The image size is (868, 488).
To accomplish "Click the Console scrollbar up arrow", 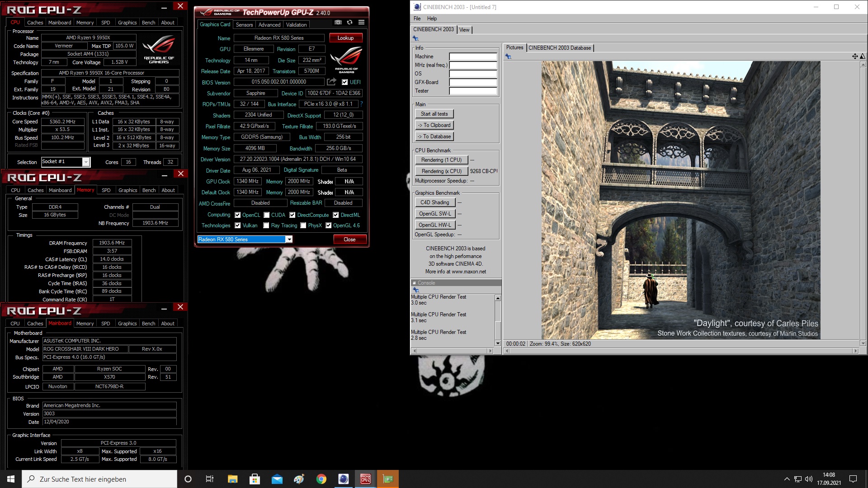I will (x=498, y=298).
